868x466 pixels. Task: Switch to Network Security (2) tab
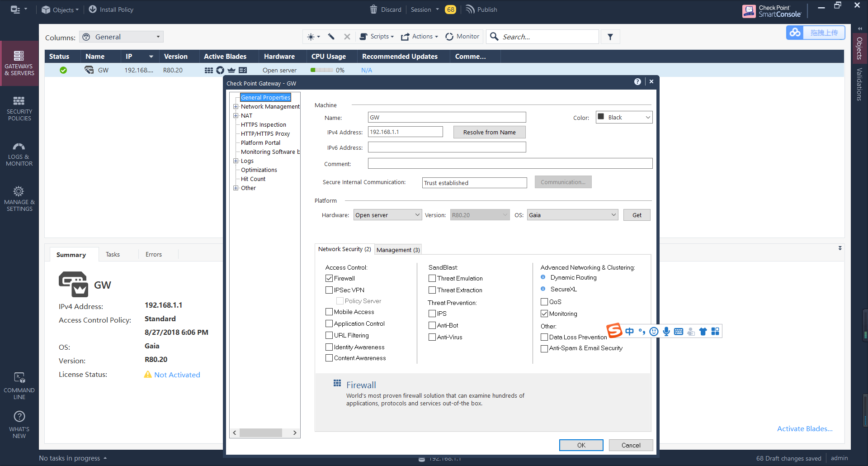coord(344,249)
